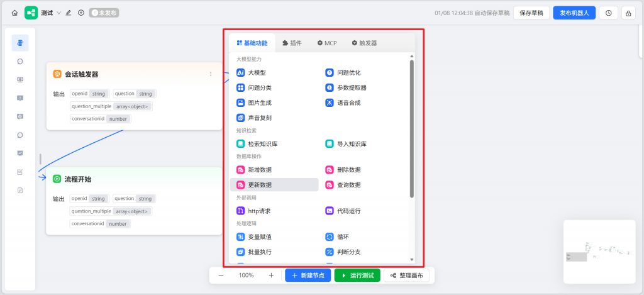
Task: Click 整理画布 button
Action: coord(407,276)
